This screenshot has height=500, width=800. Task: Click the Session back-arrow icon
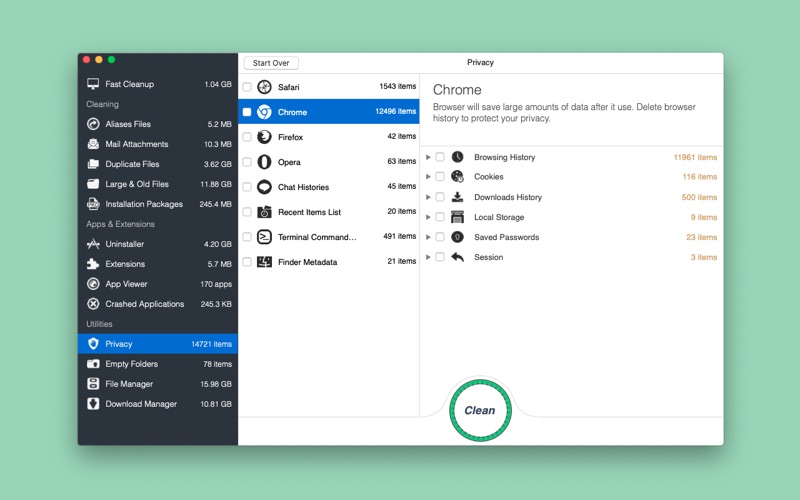(x=458, y=257)
